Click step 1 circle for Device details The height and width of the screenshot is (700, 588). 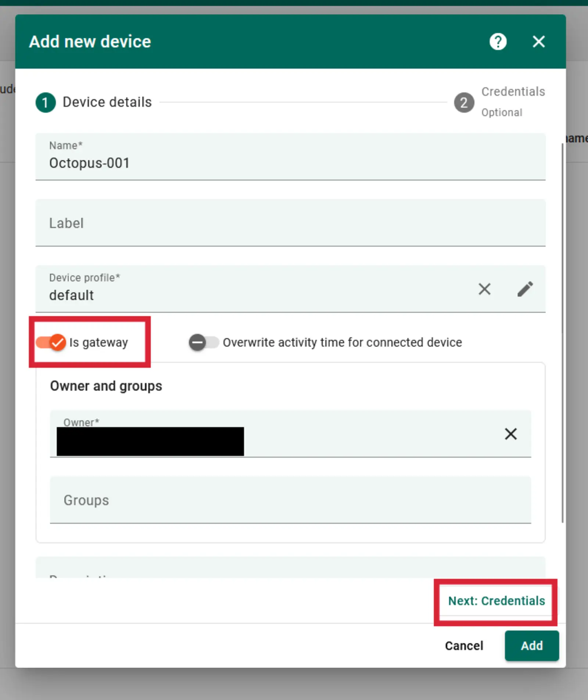point(46,103)
